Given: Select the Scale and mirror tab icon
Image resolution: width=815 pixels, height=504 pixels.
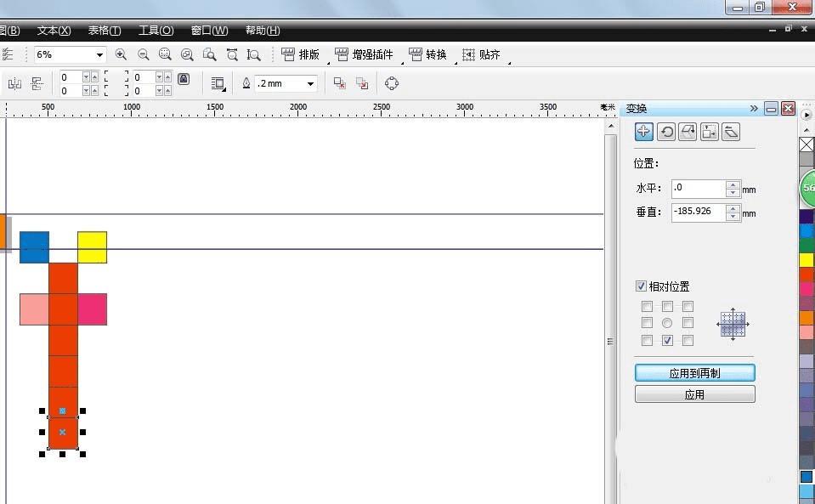Looking at the screenshot, I should click(x=688, y=132).
